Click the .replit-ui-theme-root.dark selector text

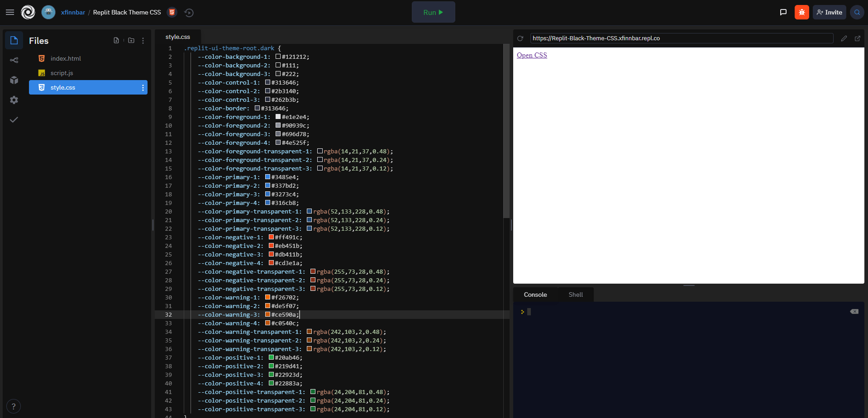[229, 48]
